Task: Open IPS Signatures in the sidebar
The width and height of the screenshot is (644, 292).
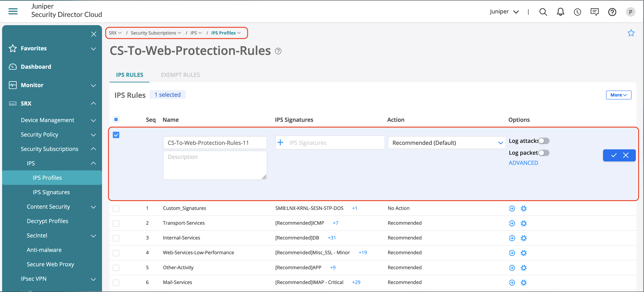Action: [51, 192]
